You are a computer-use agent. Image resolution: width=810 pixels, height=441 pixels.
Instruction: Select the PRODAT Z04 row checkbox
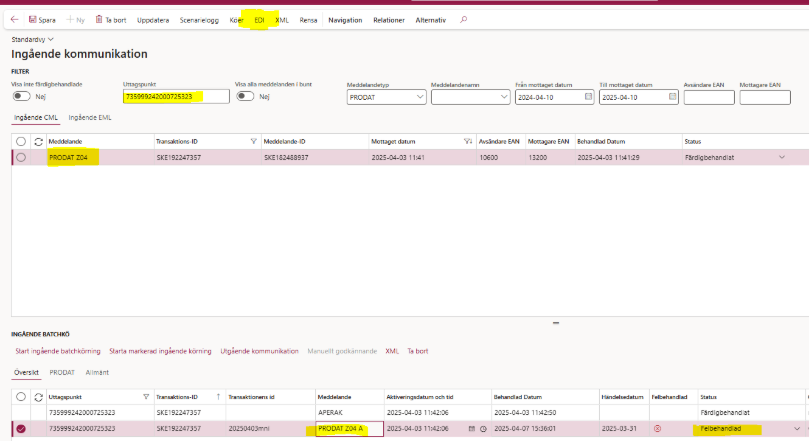point(21,157)
